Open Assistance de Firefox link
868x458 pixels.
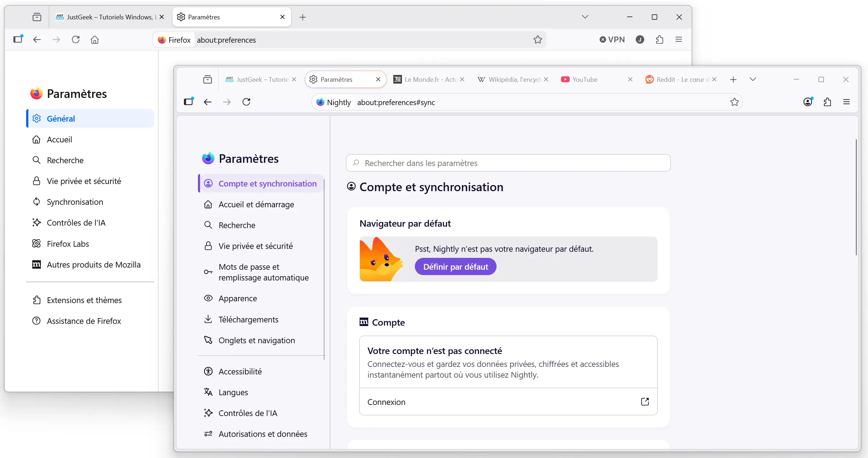(90, 321)
